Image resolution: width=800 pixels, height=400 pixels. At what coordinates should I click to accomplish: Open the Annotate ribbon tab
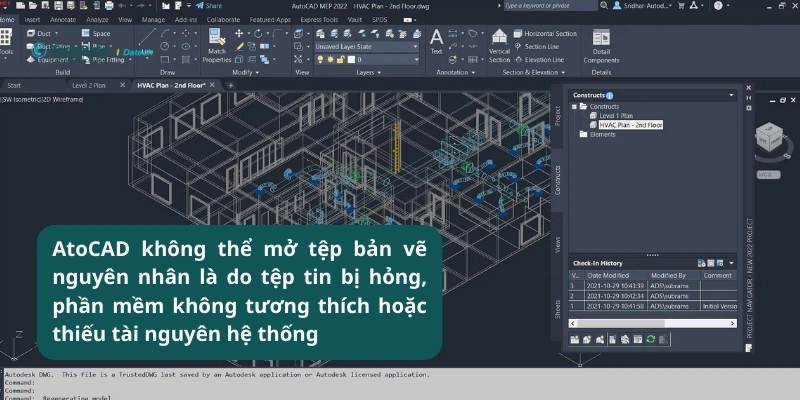coord(63,20)
